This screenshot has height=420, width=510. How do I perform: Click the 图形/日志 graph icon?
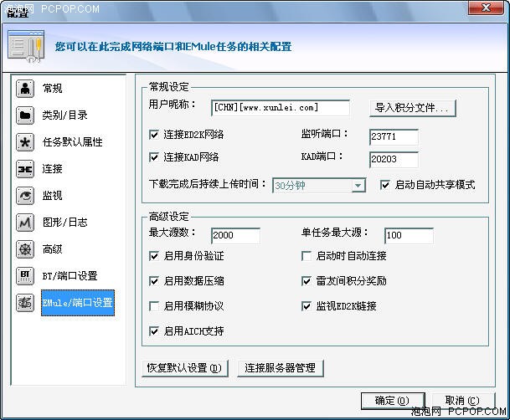click(25, 223)
